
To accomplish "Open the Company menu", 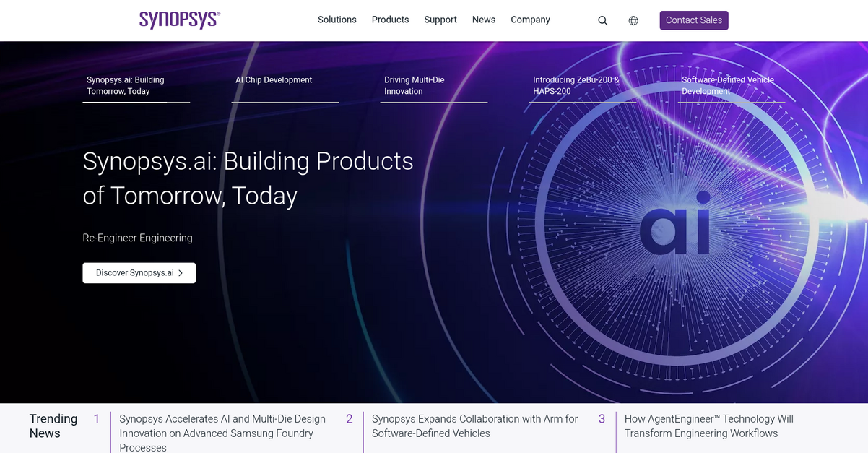I will pyautogui.click(x=531, y=20).
